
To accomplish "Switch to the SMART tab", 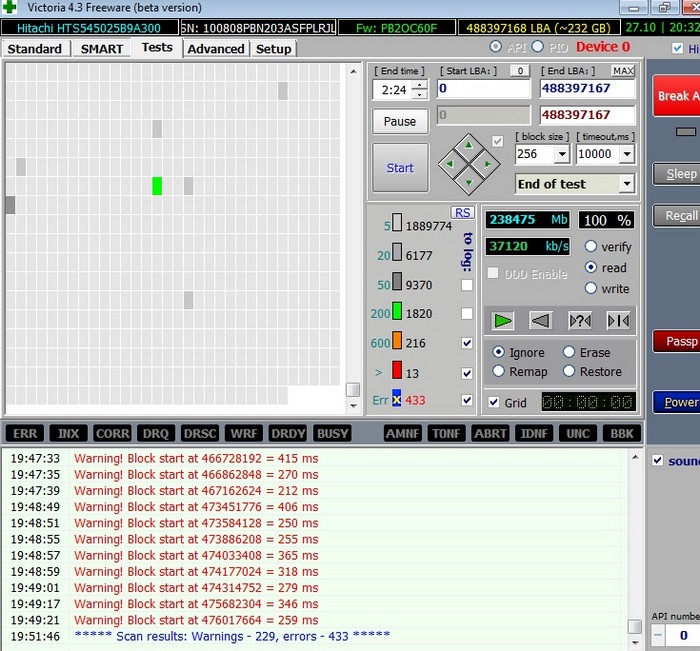I will point(101,48).
